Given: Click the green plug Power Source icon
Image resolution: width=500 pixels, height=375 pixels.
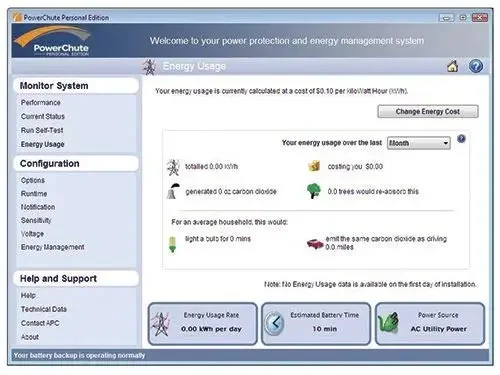Looking at the screenshot, I should 388,323.
